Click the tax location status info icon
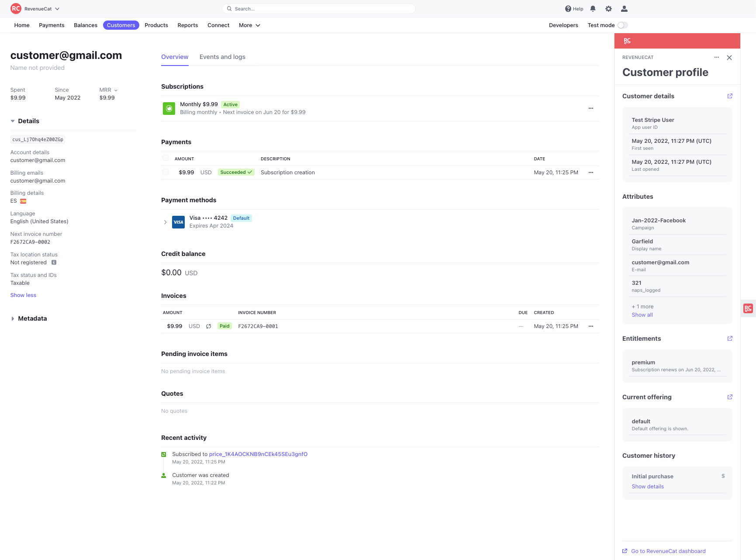 click(54, 262)
